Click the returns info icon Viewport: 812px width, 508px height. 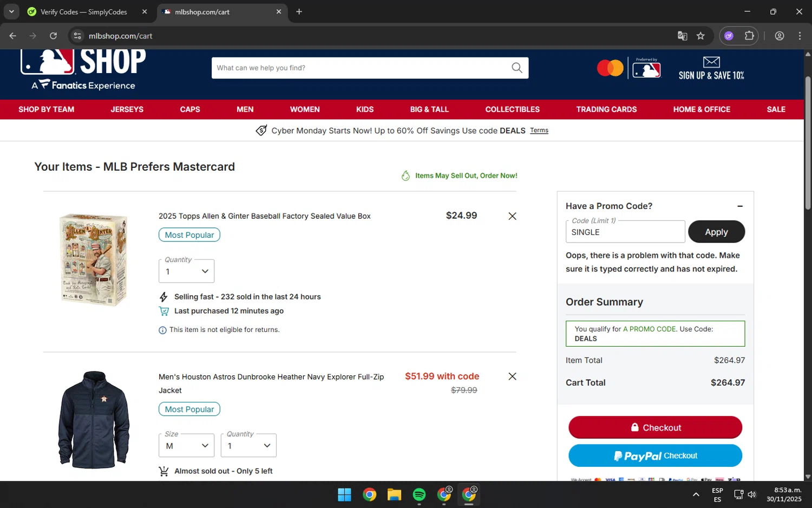162,330
